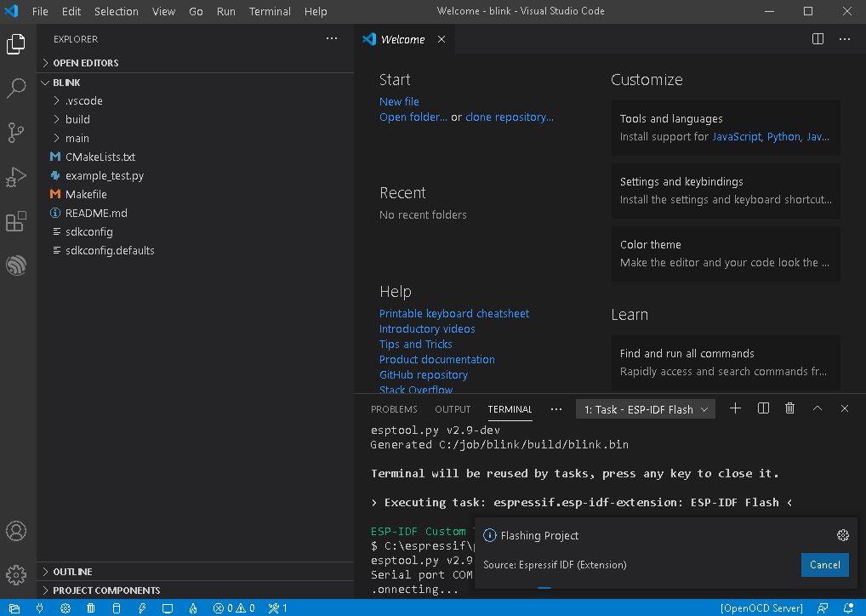
Task: Click the build project cylinder icon in status bar
Action: point(116,608)
